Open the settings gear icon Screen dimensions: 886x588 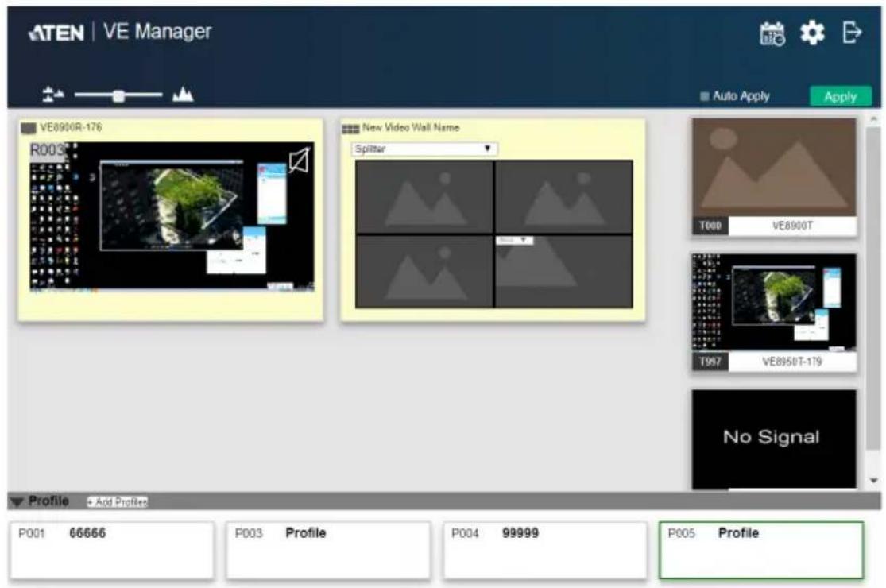(812, 33)
